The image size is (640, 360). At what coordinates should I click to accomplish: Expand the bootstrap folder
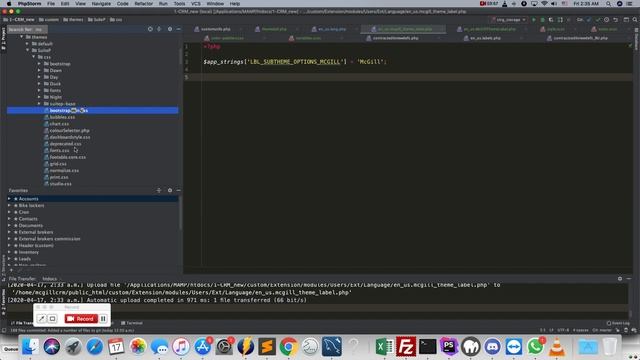pyautogui.click(x=40, y=64)
